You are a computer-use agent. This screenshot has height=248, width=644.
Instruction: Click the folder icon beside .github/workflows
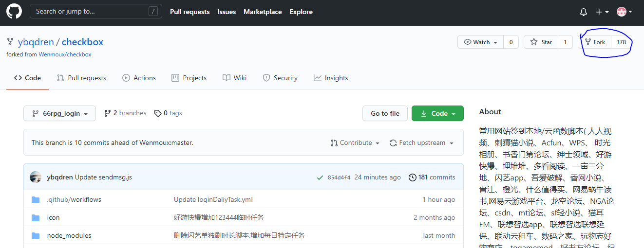tap(36, 199)
